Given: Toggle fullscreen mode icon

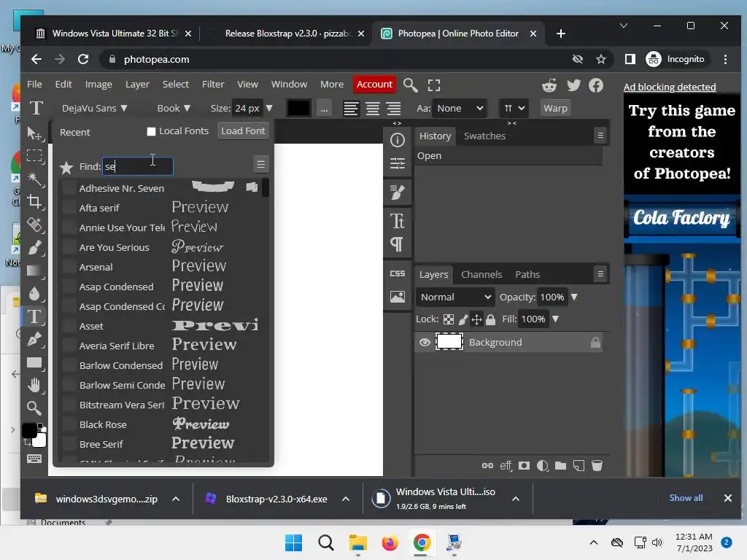Looking at the screenshot, I should 433,85.
